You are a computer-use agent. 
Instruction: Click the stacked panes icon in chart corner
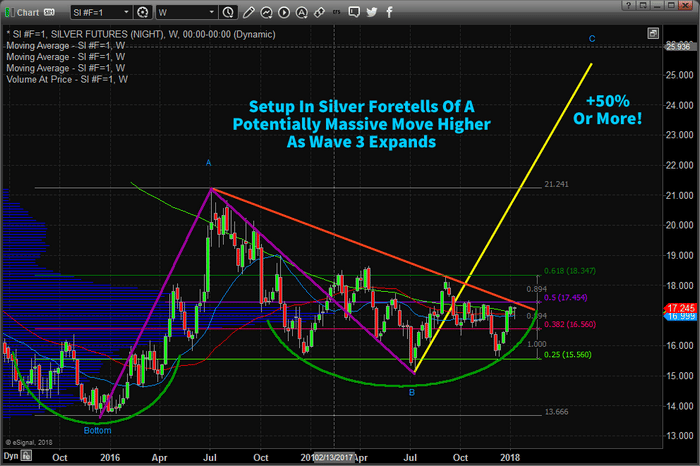(x=653, y=33)
